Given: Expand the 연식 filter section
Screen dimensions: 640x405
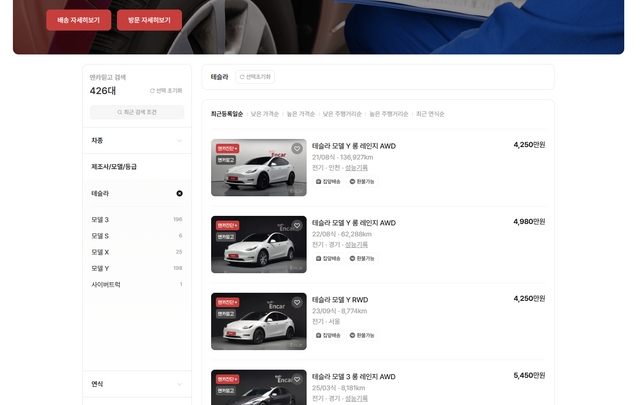Looking at the screenshot, I should click(137, 384).
